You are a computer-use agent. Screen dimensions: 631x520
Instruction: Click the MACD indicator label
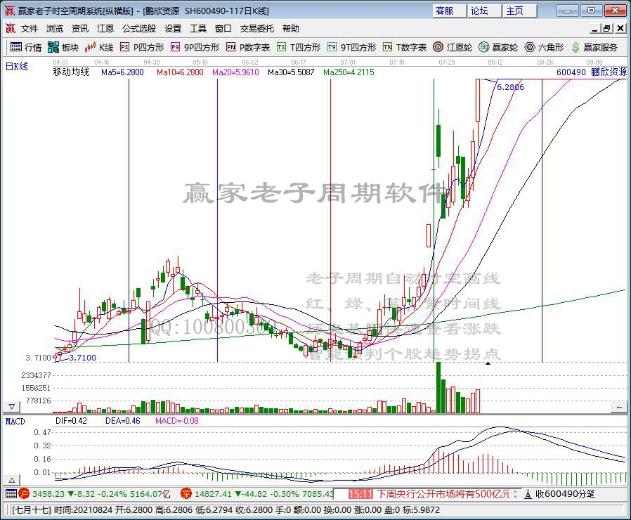point(15,421)
